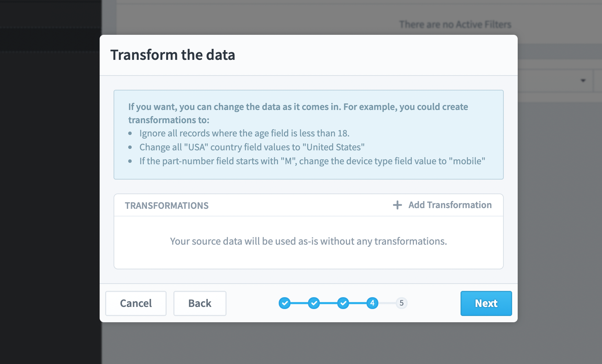Jump to the third completed step checkmark
This screenshot has width=602, height=364.
343,303
